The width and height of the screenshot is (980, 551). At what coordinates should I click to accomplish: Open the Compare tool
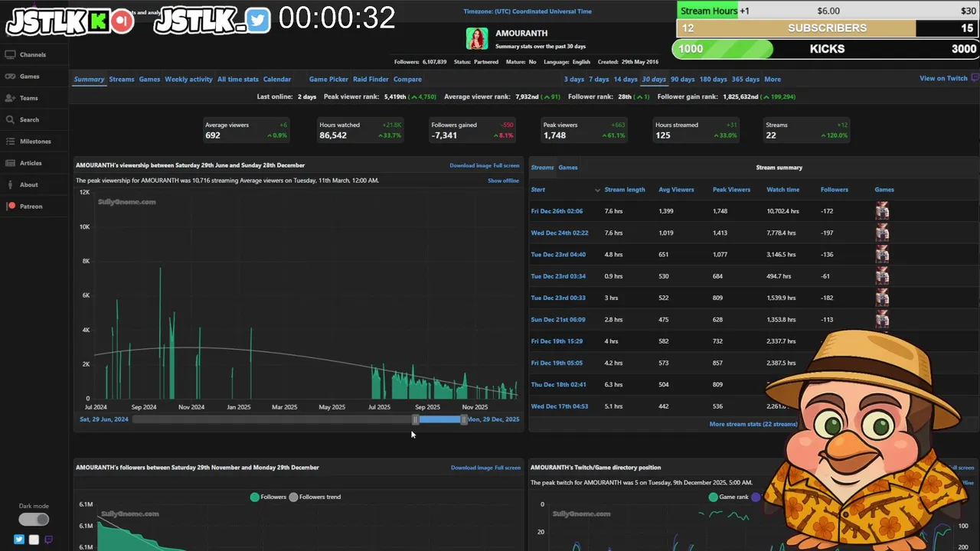tap(407, 79)
